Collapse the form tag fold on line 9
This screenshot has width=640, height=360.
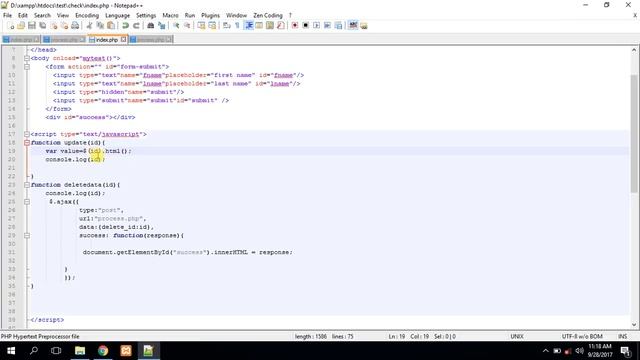27,67
